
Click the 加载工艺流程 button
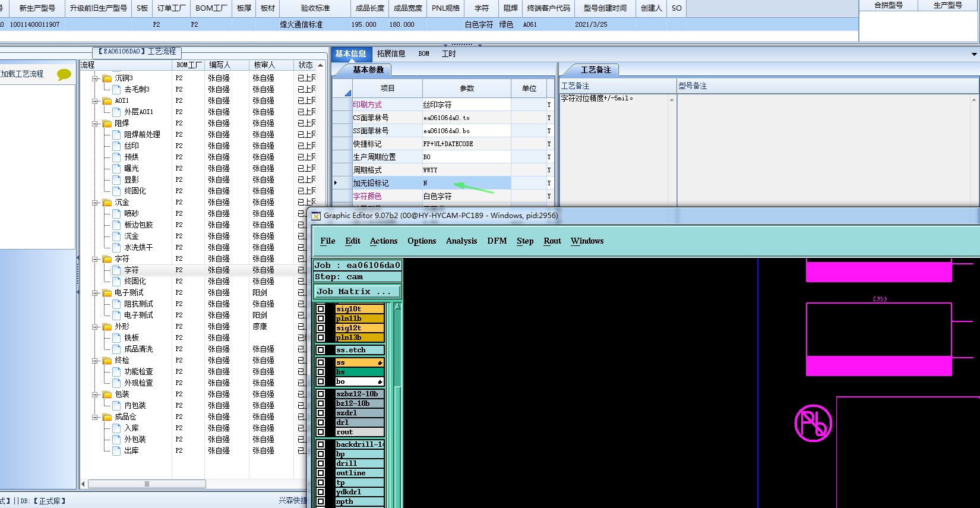pyautogui.click(x=23, y=74)
